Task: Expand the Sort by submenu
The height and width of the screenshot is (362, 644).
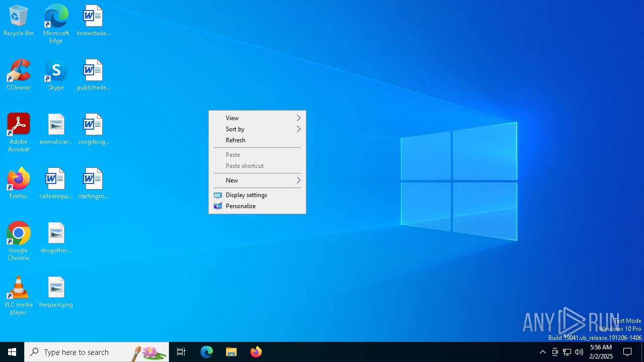Action: point(257,129)
